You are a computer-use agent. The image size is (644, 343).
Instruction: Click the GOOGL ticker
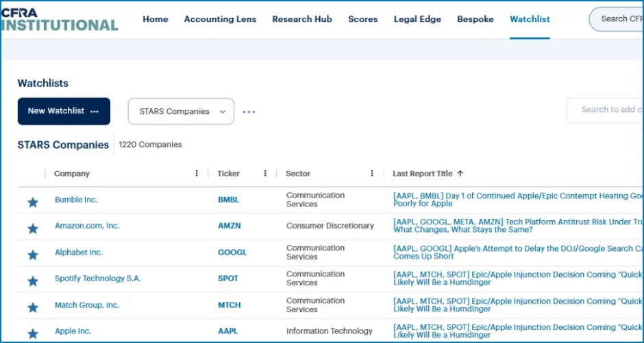click(232, 252)
